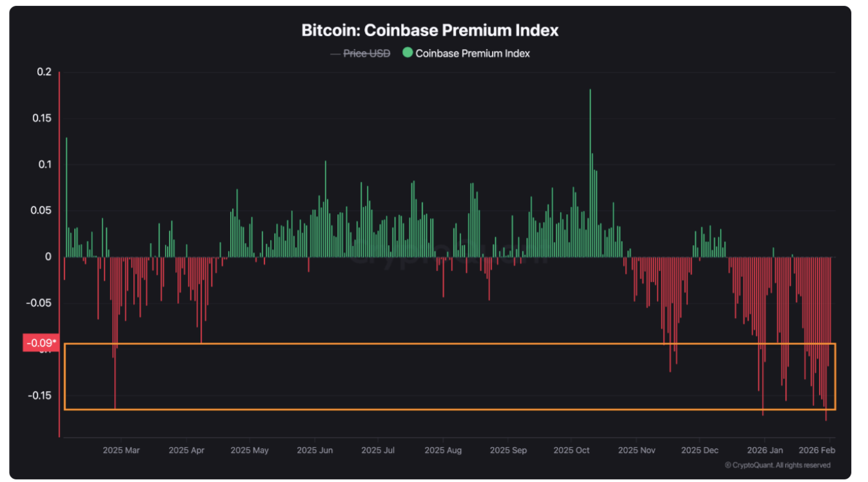Click the -0.15 y-axis label
The width and height of the screenshot is (868, 482).
coord(40,396)
